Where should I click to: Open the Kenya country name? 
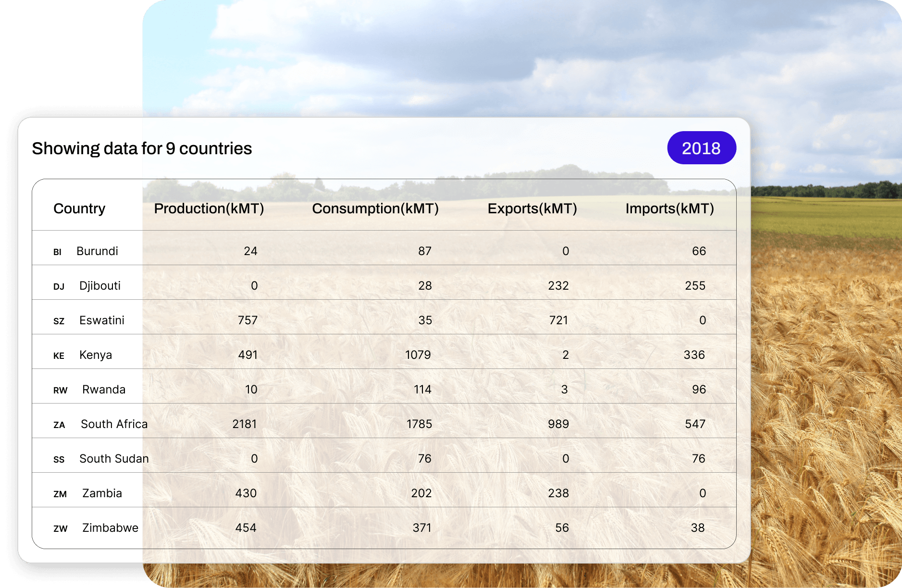coord(96,355)
